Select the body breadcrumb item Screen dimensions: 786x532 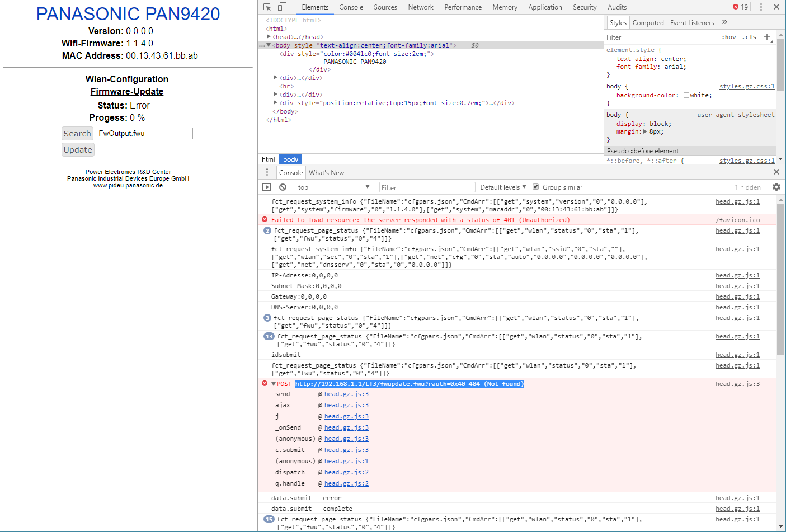290,159
